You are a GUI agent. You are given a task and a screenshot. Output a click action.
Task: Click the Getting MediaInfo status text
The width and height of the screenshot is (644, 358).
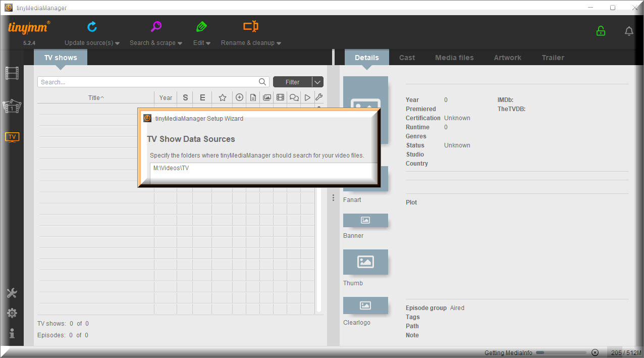tap(508, 352)
